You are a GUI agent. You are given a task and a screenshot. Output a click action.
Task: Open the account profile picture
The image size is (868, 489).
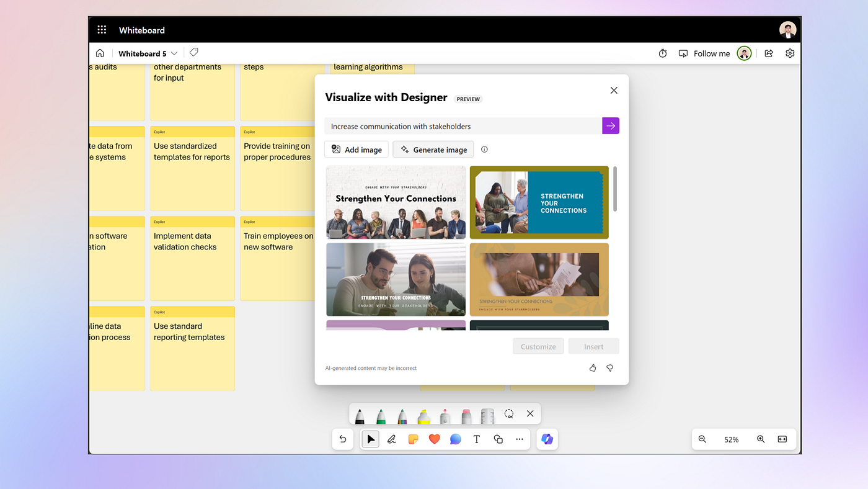click(788, 30)
